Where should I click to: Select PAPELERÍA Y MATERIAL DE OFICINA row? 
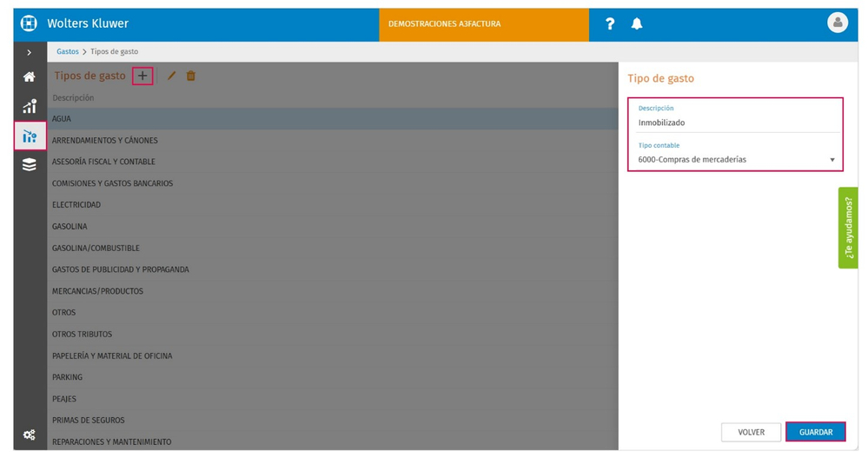tap(332, 355)
